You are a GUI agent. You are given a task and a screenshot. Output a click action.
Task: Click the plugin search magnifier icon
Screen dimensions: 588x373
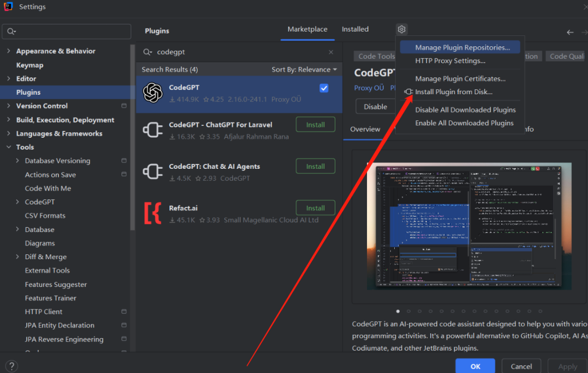(x=148, y=52)
